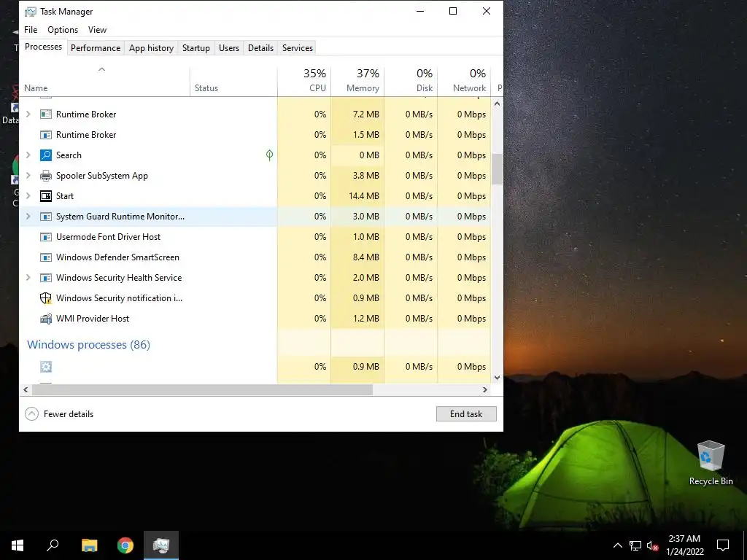This screenshot has width=747, height=560.
Task: Open the notification center icon
Action: (x=723, y=545)
